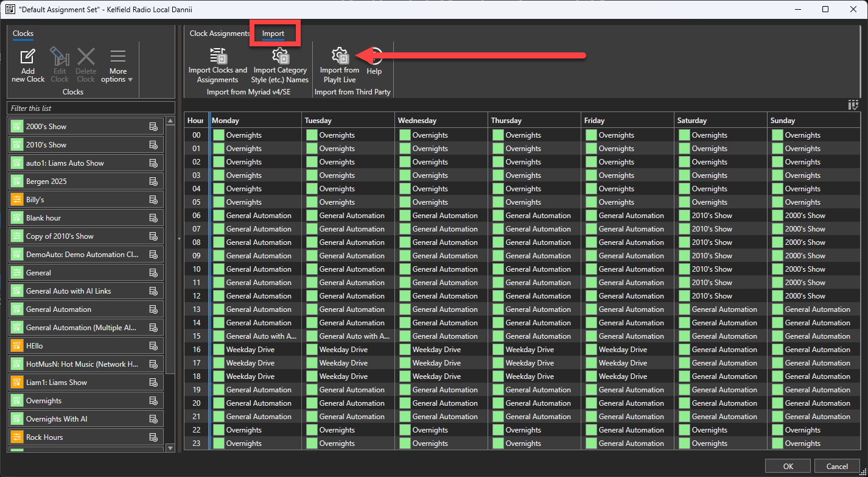Click the Monday 06 green clock swatch
The height and width of the screenshot is (477, 868).
click(219, 216)
